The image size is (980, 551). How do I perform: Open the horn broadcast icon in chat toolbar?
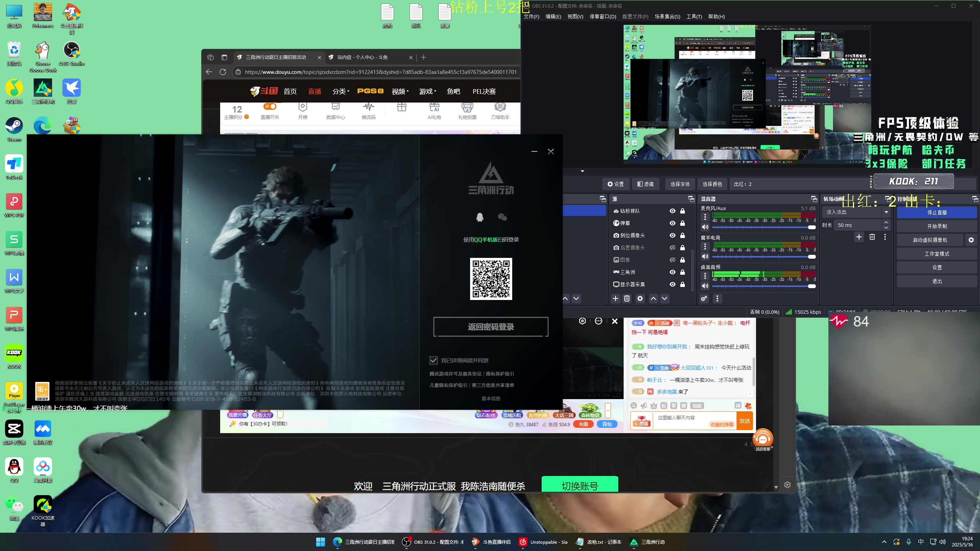click(644, 406)
